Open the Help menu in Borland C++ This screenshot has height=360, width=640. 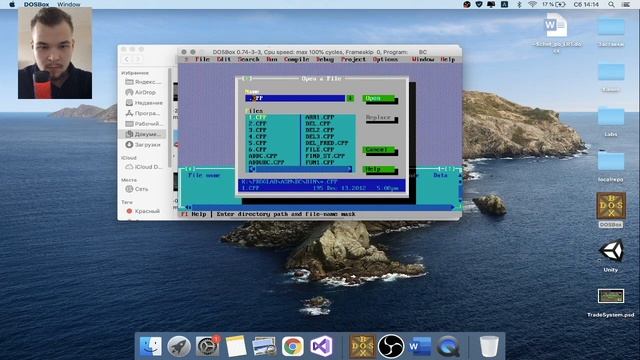(x=448, y=60)
